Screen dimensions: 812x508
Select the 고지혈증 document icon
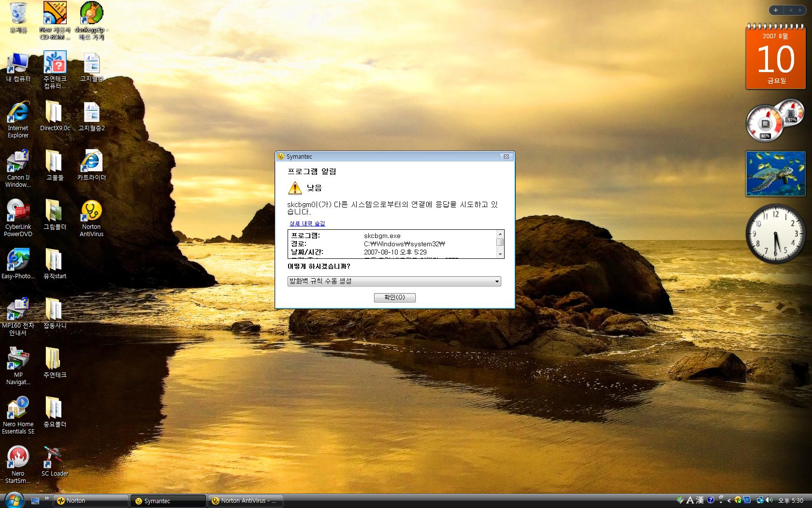[x=91, y=67]
